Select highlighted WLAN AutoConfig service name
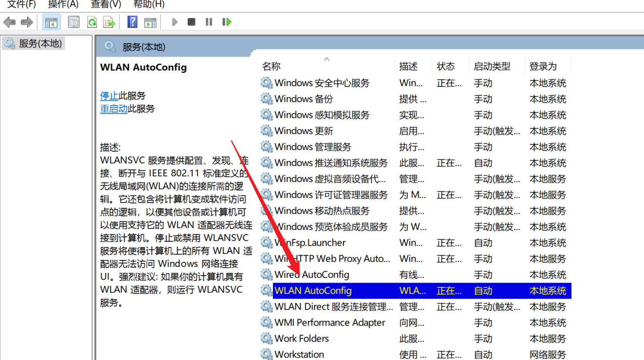644x360 pixels. click(x=313, y=290)
